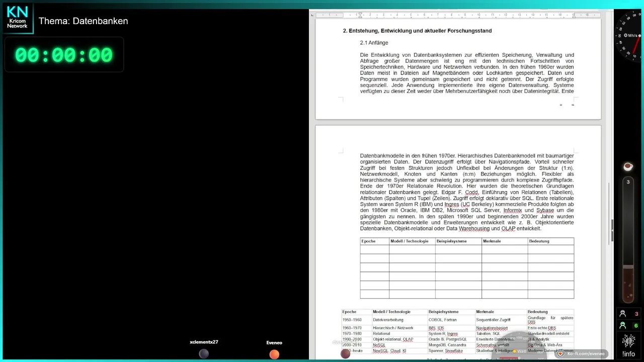The image size is (644, 362).
Task: Click the 'Eveneo' username label
Action: pos(274,342)
